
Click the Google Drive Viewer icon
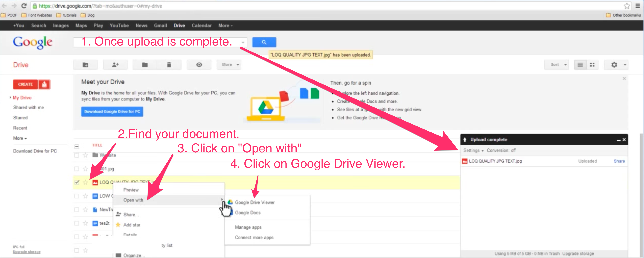point(230,202)
